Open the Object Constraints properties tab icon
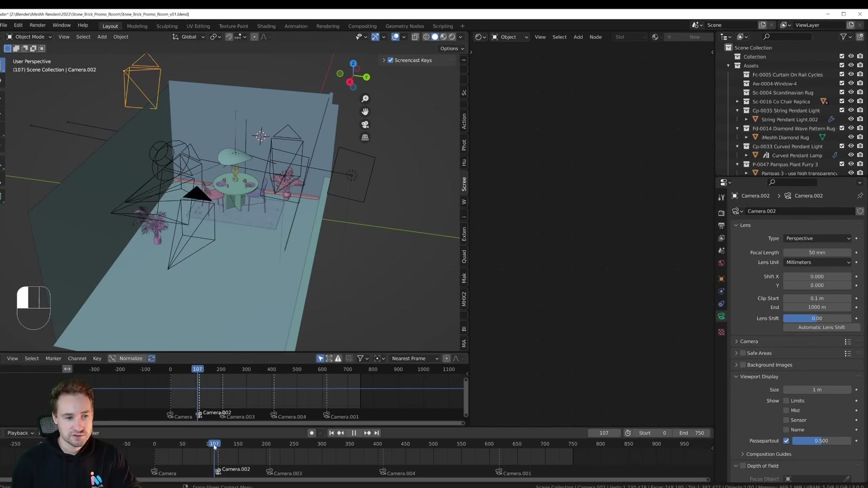Viewport: 868px width, 488px height. click(721, 304)
